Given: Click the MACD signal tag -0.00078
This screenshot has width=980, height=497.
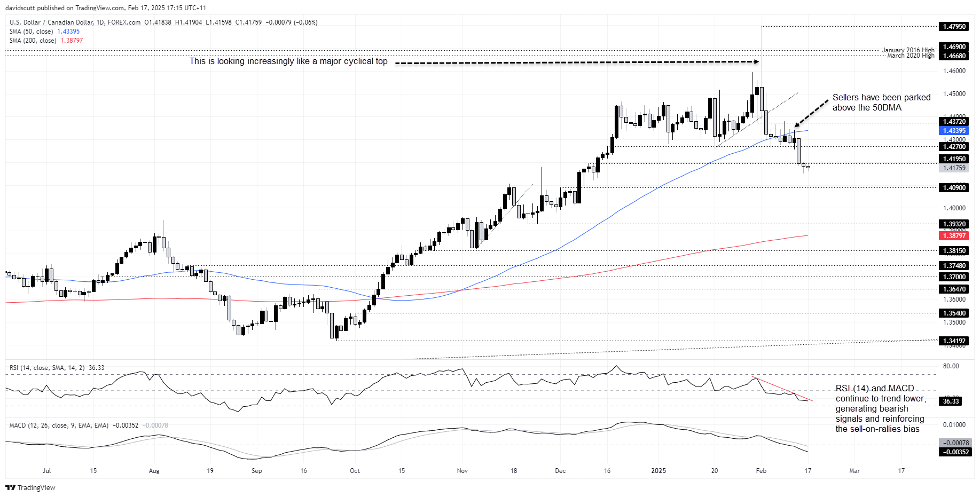Looking at the screenshot, I should tap(955, 443).
